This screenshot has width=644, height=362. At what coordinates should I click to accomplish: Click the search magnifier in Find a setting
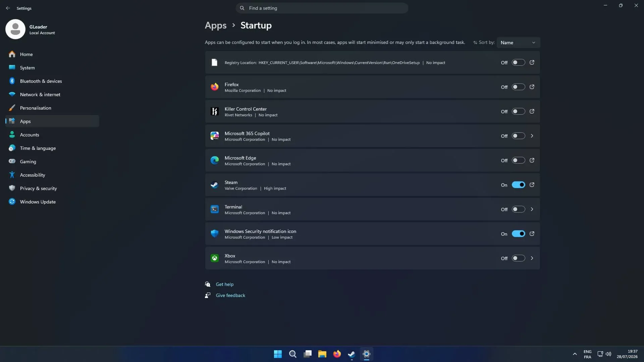pos(242,8)
